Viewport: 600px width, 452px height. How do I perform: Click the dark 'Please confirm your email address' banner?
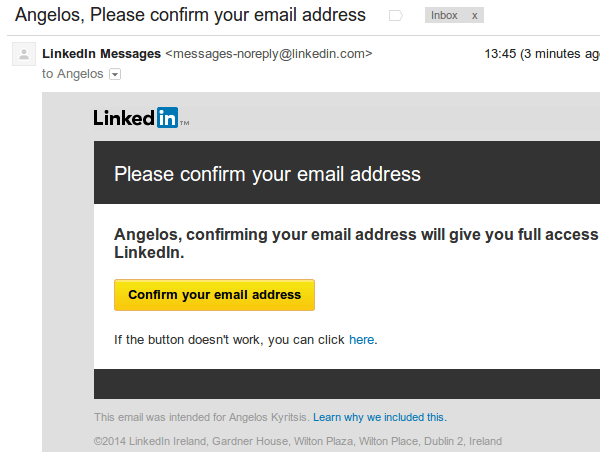(267, 174)
